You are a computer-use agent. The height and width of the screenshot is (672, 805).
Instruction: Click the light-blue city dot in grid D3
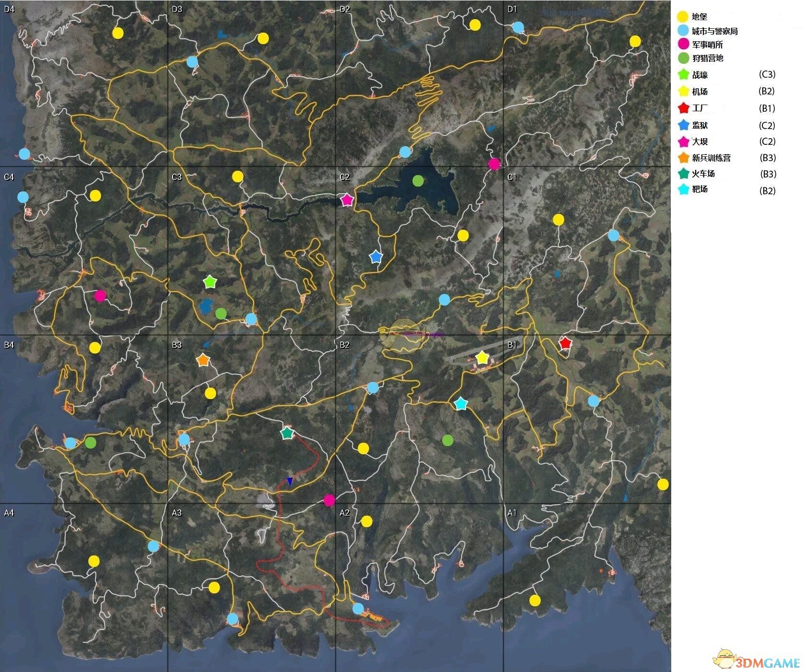point(192,61)
